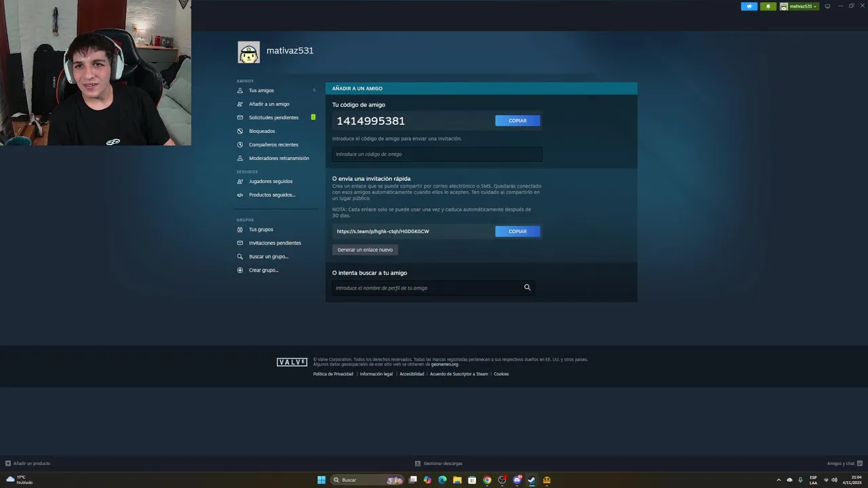Click the taskbar Buscar search box
This screenshot has width=868, height=488.
click(x=367, y=480)
